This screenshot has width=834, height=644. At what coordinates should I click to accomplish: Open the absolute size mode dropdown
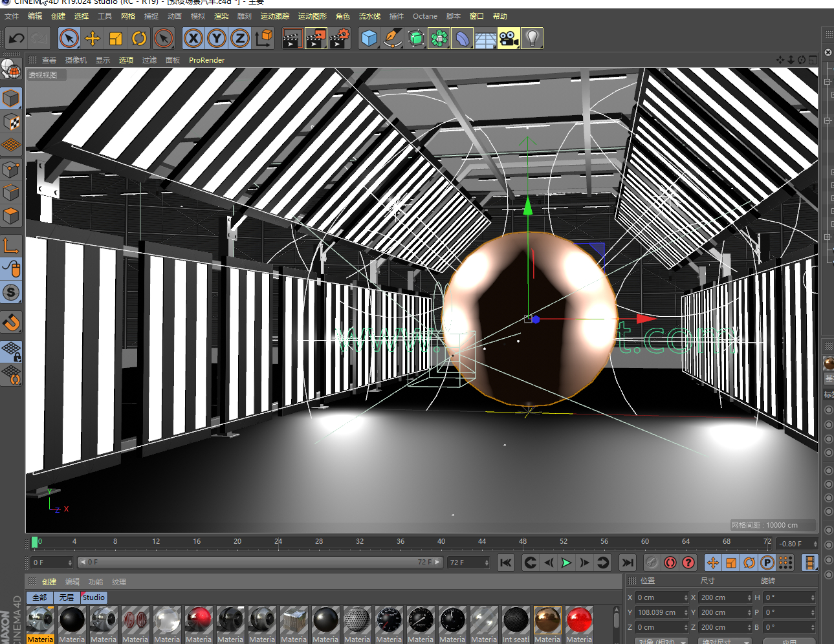(x=725, y=641)
